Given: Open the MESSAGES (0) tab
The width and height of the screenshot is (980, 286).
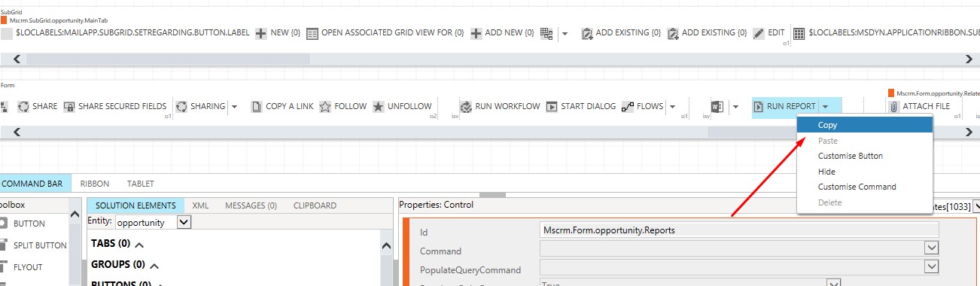Looking at the screenshot, I should click(x=251, y=205).
